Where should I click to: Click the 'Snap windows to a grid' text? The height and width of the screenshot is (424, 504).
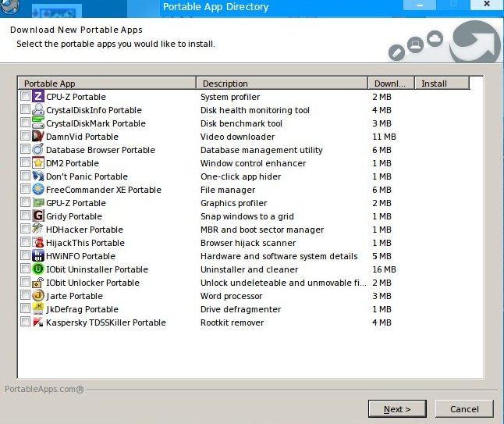click(247, 216)
